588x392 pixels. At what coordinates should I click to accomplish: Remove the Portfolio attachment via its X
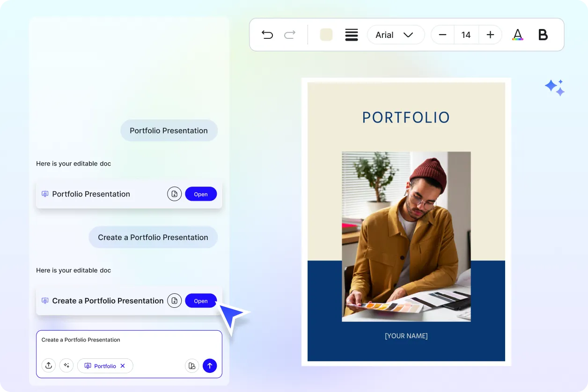tap(123, 366)
